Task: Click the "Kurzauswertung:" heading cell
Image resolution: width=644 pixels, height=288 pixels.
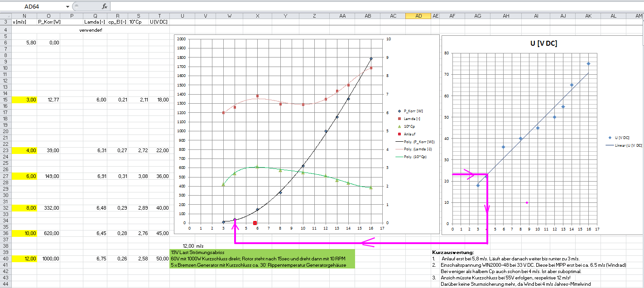Action: tap(453, 252)
